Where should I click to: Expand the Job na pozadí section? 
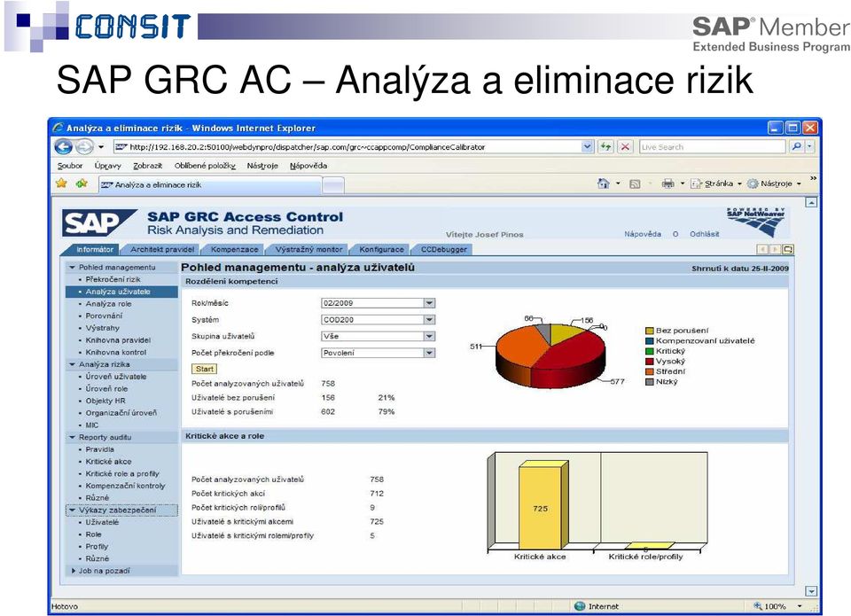tap(74, 571)
